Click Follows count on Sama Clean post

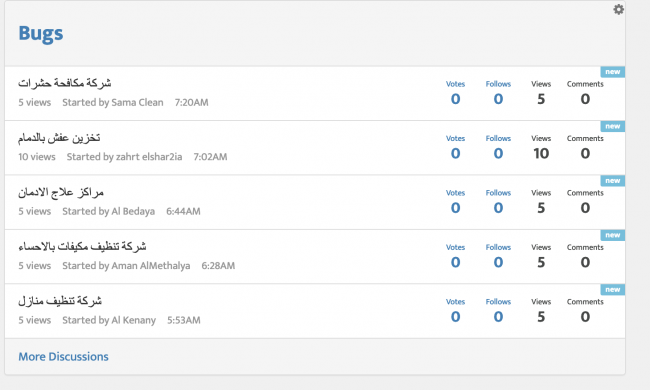[498, 99]
